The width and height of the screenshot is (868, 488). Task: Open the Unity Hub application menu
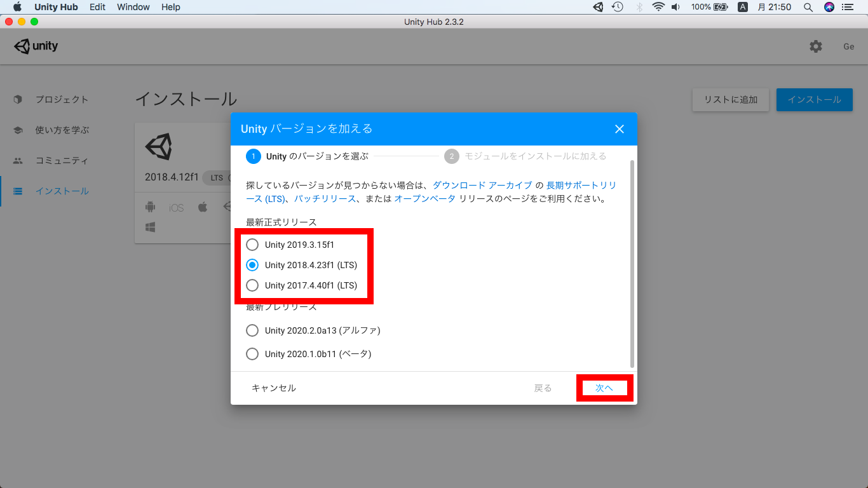pos(56,7)
